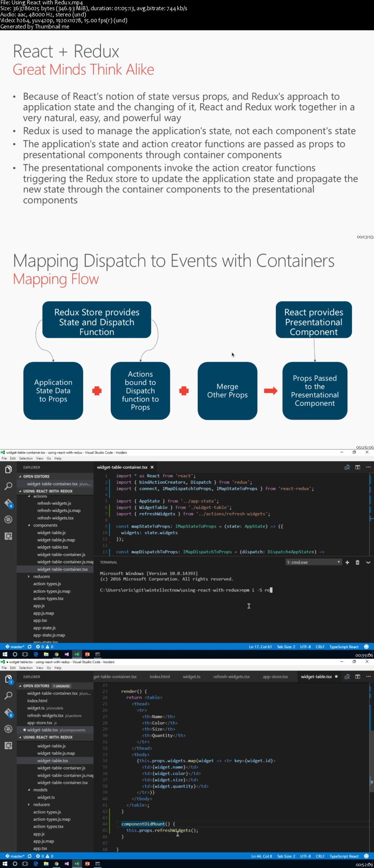Switch to the app-store.tsx tab
The height and width of the screenshot is (868, 374).
coord(275,676)
